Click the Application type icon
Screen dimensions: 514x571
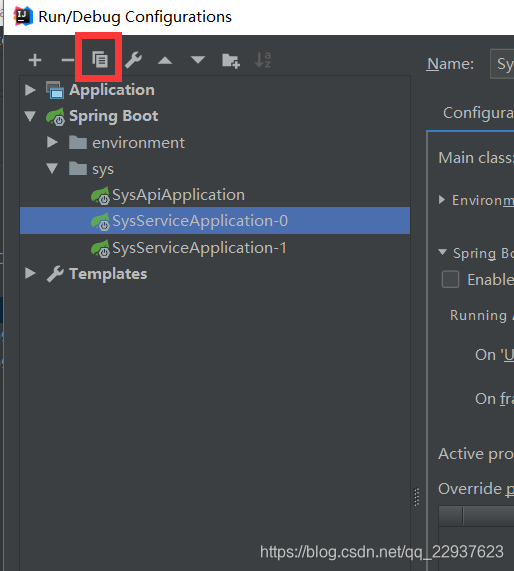[x=55, y=90]
